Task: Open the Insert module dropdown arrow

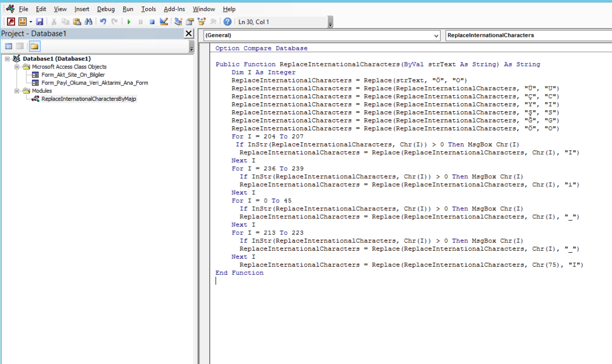Action: [30, 21]
